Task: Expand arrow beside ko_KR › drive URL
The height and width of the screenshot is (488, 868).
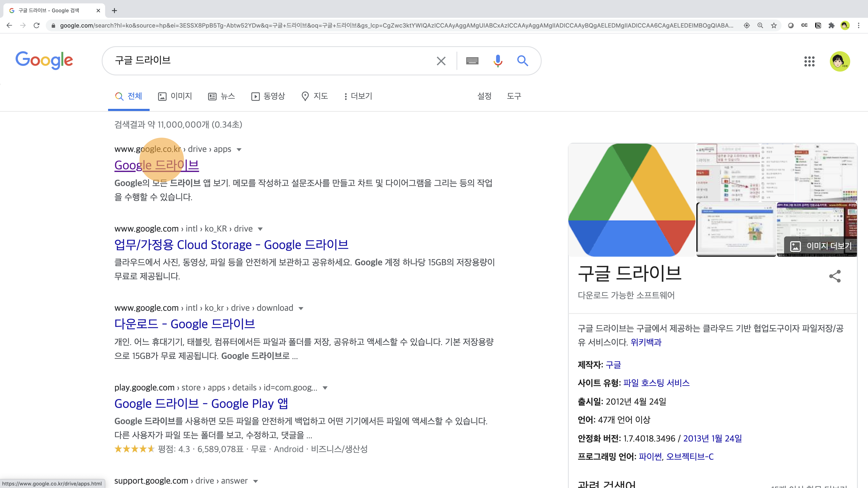Action: pyautogui.click(x=260, y=229)
